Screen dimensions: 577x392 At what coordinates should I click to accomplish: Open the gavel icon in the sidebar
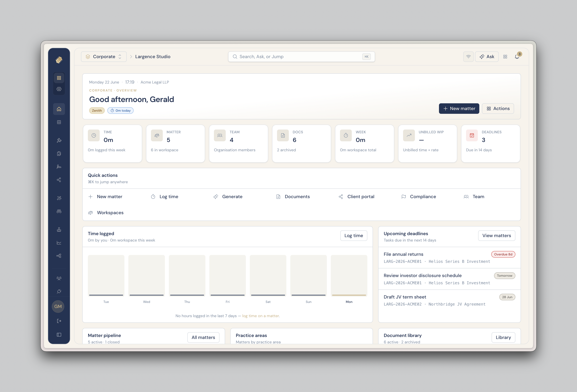[x=59, y=140]
